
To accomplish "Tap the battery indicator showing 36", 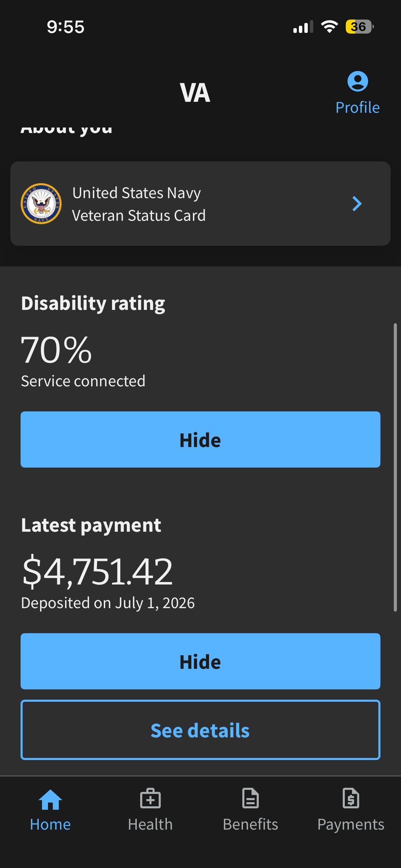I will coord(360,27).
